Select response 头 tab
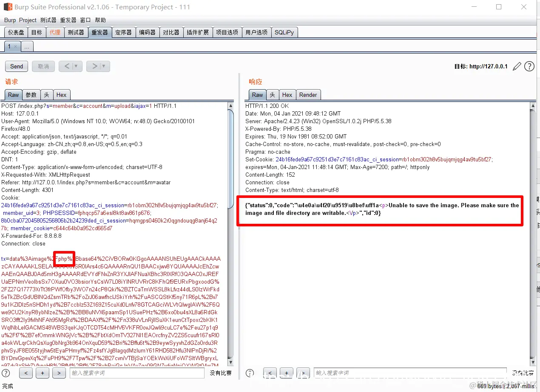The image size is (540, 392). click(x=272, y=95)
